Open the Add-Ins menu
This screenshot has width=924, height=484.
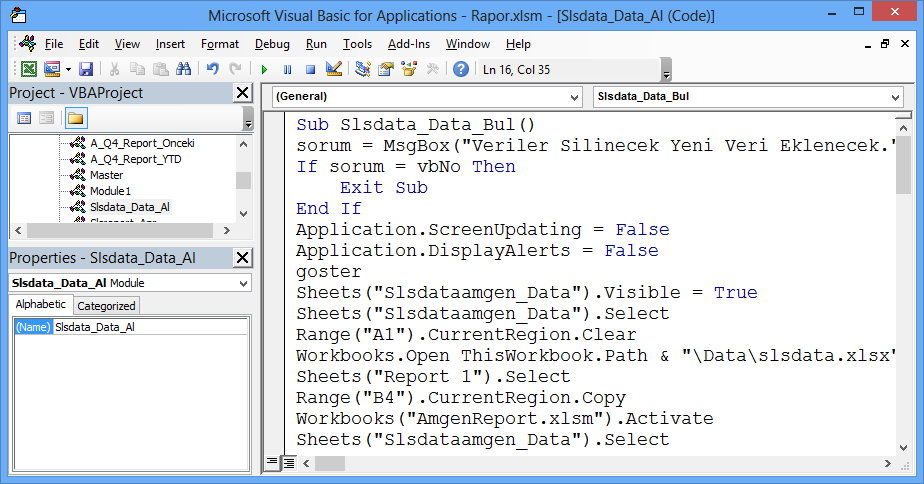click(x=408, y=44)
